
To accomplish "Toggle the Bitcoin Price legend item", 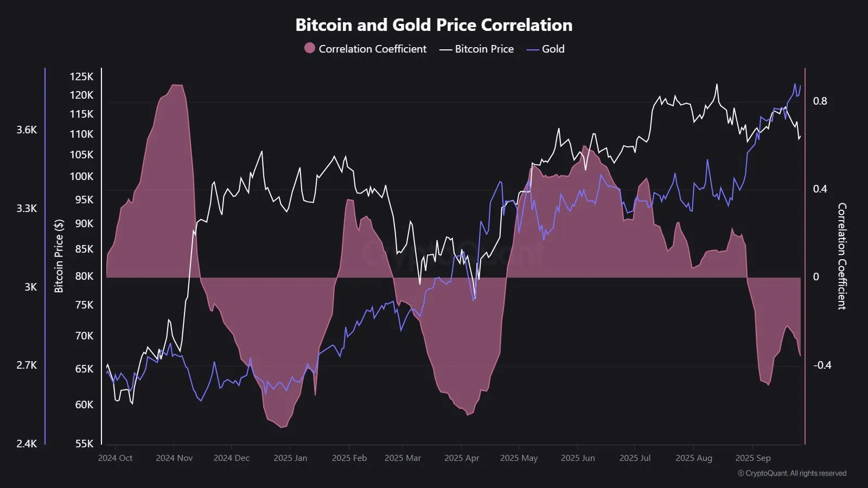I will 477,49.
